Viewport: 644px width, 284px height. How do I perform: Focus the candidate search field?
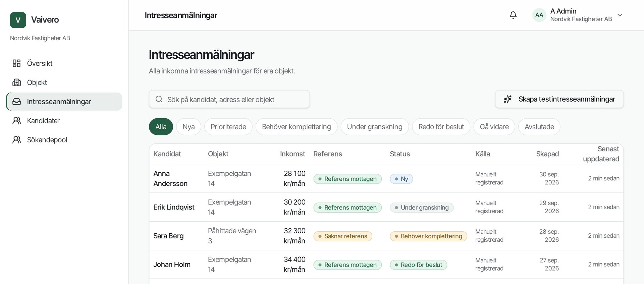coord(229,99)
